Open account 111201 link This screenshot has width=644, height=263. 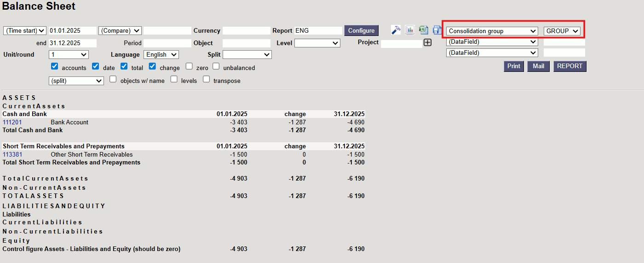click(12, 122)
